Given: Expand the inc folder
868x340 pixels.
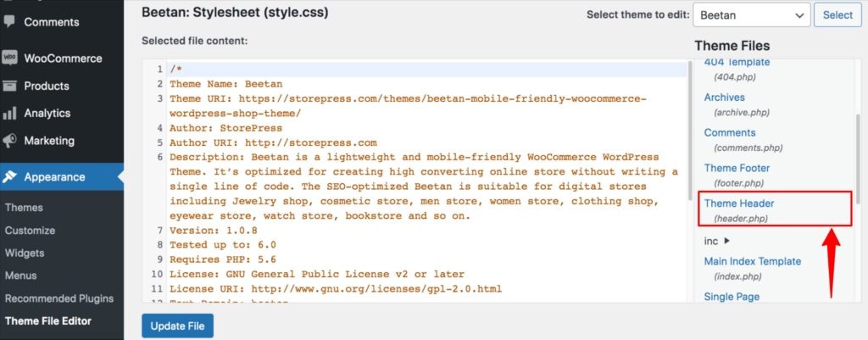Looking at the screenshot, I should point(717,241).
